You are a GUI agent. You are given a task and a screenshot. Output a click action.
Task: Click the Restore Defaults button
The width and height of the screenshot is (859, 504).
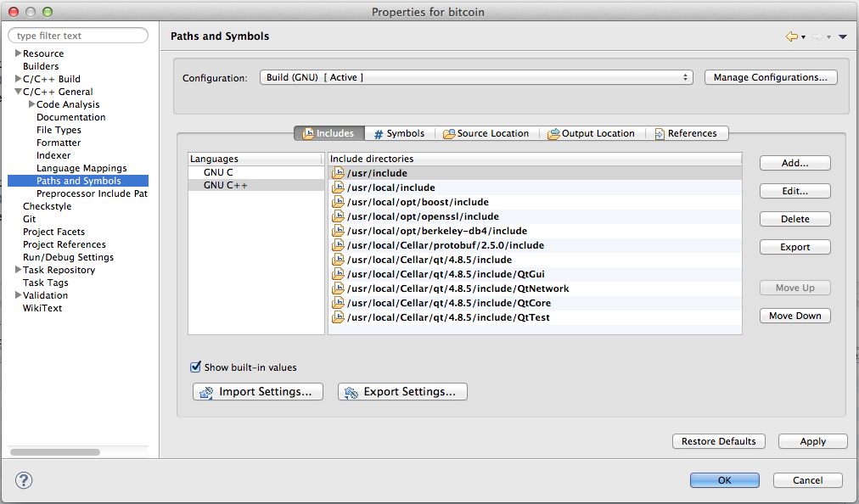tap(718, 441)
